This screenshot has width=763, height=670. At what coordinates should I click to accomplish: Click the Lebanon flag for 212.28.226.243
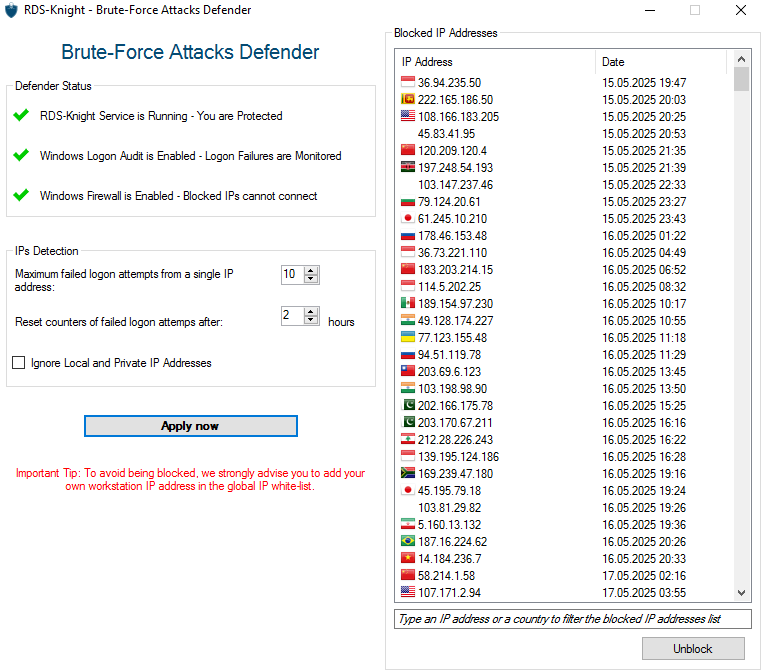pyautogui.click(x=408, y=439)
